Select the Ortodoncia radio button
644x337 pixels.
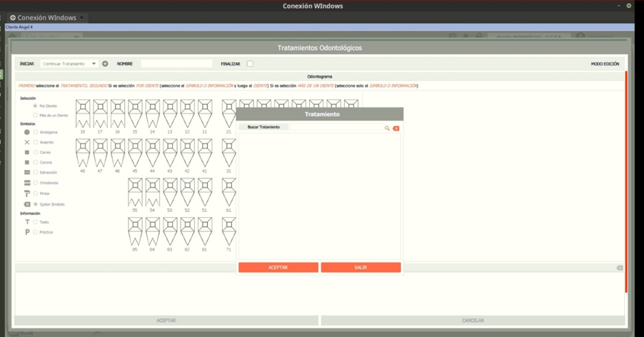point(36,183)
